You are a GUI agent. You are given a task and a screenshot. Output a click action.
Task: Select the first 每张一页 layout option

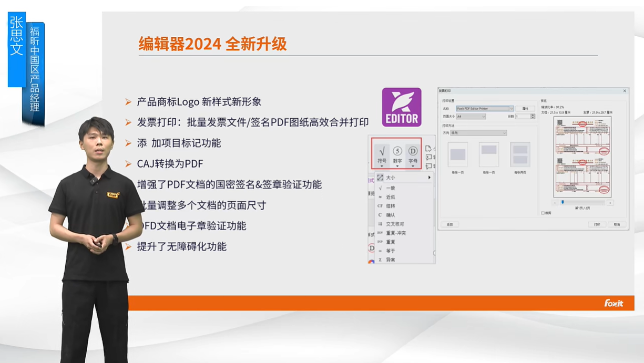tap(458, 155)
